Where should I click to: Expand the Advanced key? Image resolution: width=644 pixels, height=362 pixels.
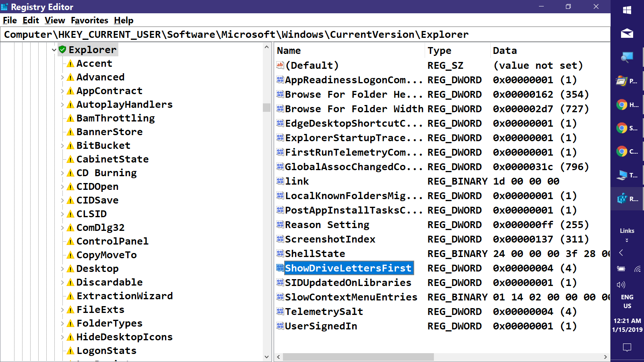coord(62,77)
